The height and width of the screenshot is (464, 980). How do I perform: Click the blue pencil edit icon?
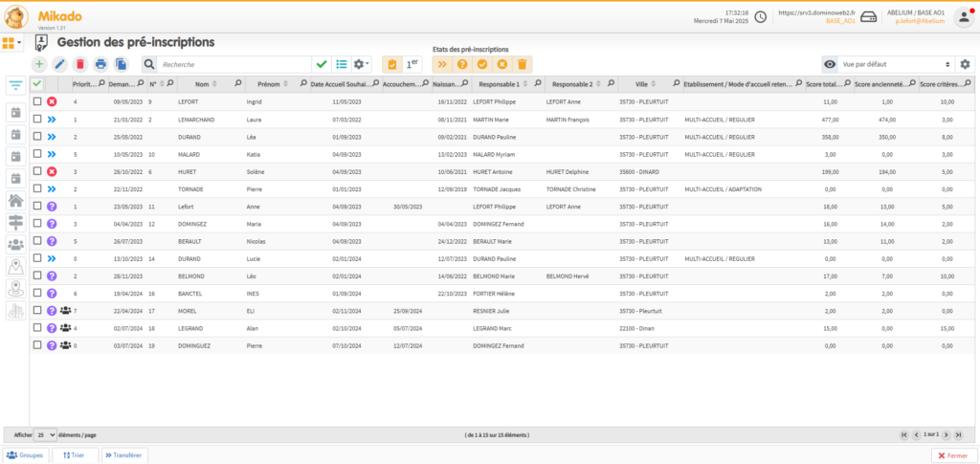pos(59,64)
